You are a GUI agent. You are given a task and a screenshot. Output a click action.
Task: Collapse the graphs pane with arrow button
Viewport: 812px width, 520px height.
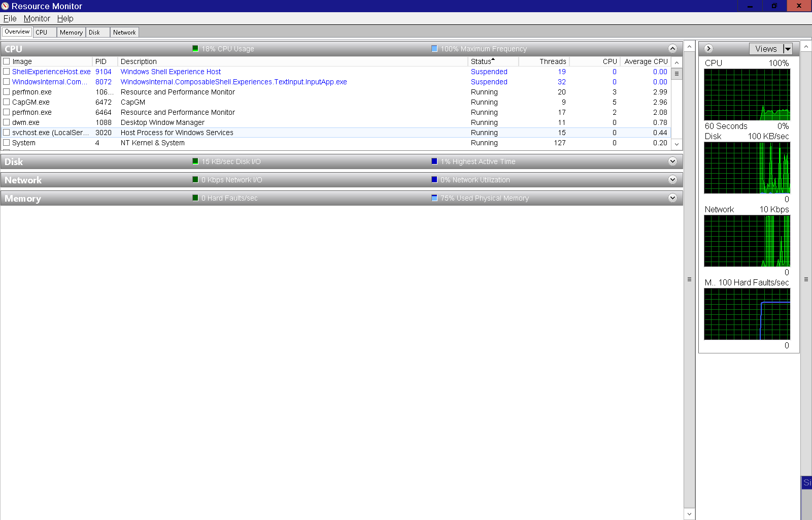pos(709,49)
